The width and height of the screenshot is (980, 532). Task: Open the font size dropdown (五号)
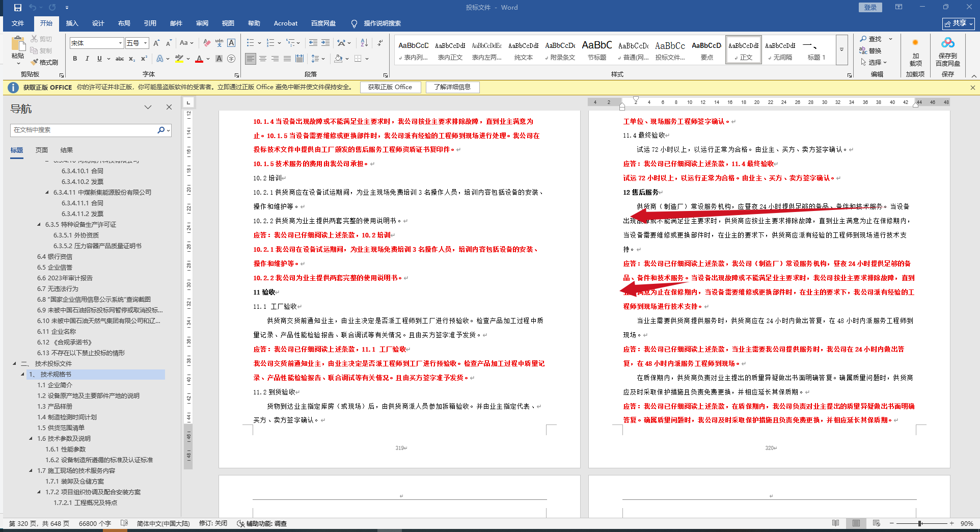(145, 43)
